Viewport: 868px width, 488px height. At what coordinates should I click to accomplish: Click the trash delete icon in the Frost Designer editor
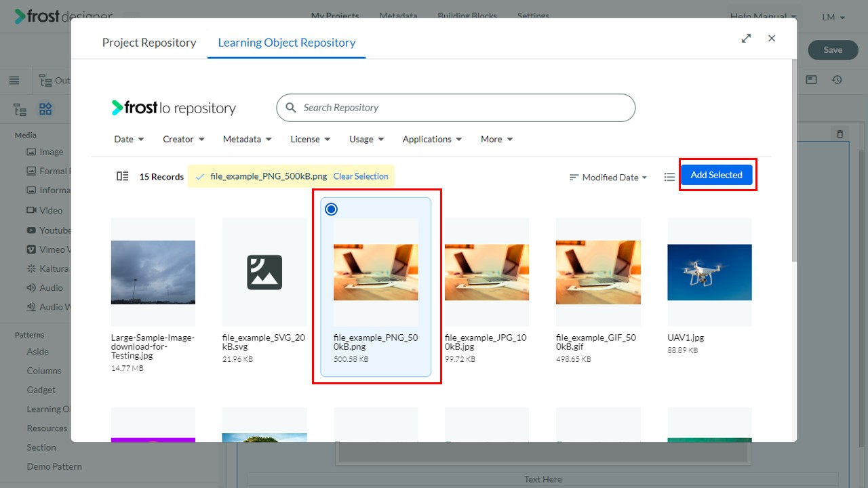[x=840, y=134]
